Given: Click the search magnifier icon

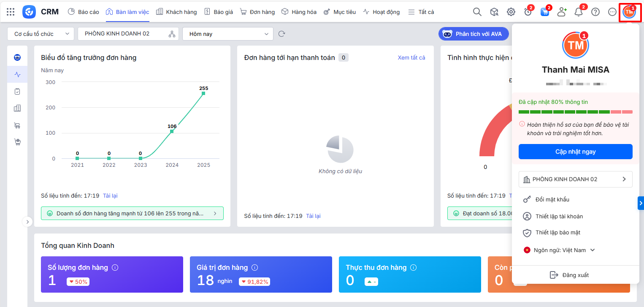Looking at the screenshot, I should click(x=477, y=12).
